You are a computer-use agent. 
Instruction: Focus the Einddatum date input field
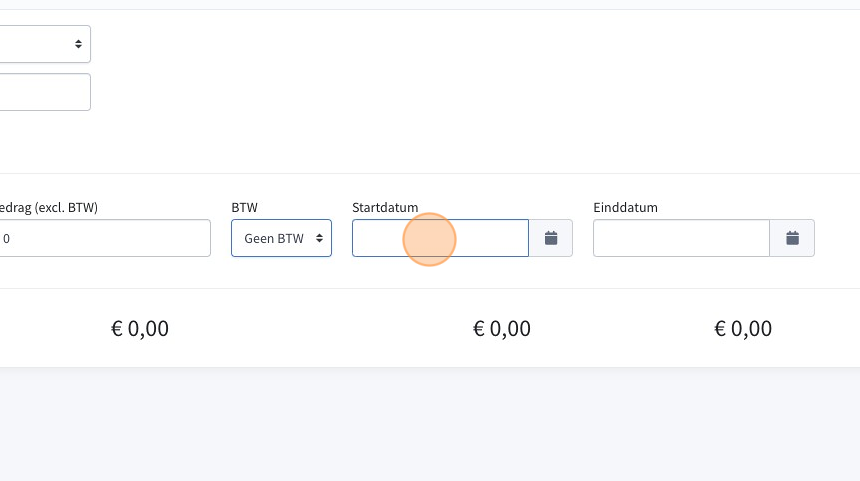click(681, 238)
